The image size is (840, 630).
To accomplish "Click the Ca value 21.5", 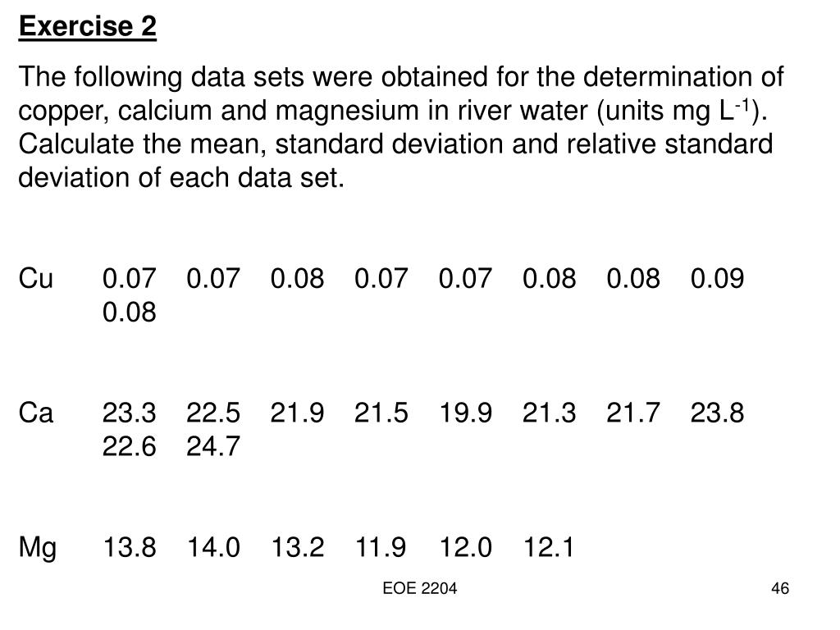I will pyautogui.click(x=381, y=413).
